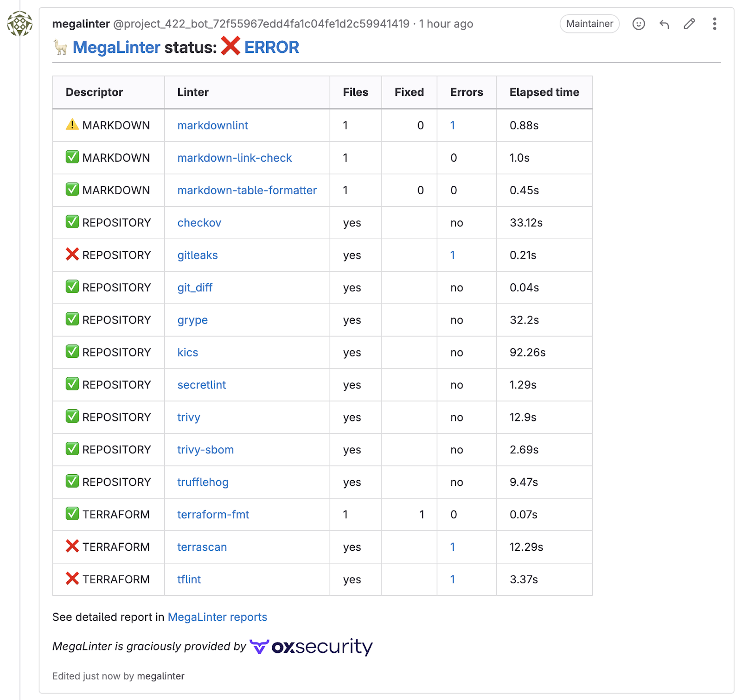Click the red cross on terrascan row

pyautogui.click(x=72, y=546)
